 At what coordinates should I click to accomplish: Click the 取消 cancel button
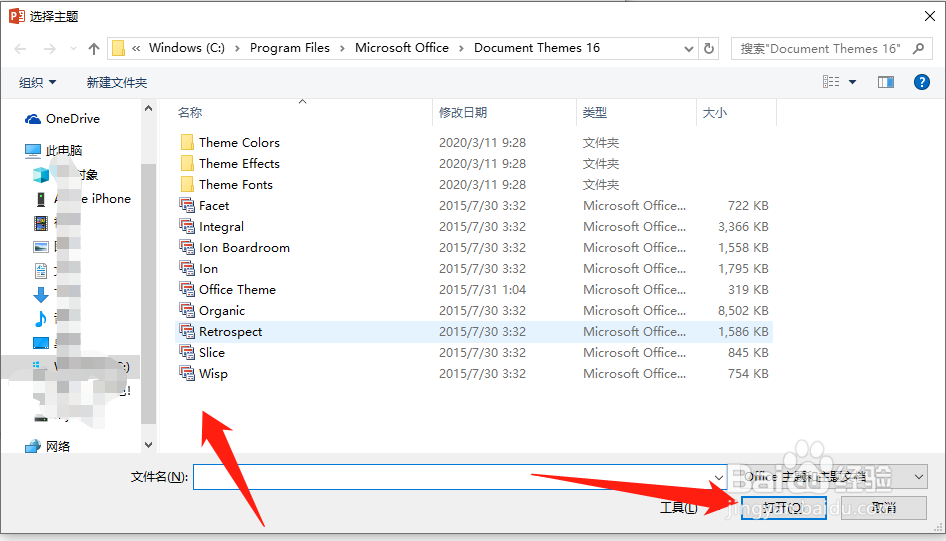884,508
